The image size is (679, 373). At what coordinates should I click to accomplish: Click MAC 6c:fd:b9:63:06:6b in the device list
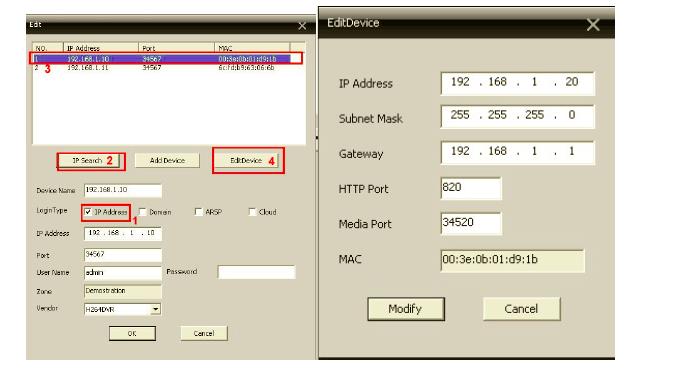pos(246,68)
